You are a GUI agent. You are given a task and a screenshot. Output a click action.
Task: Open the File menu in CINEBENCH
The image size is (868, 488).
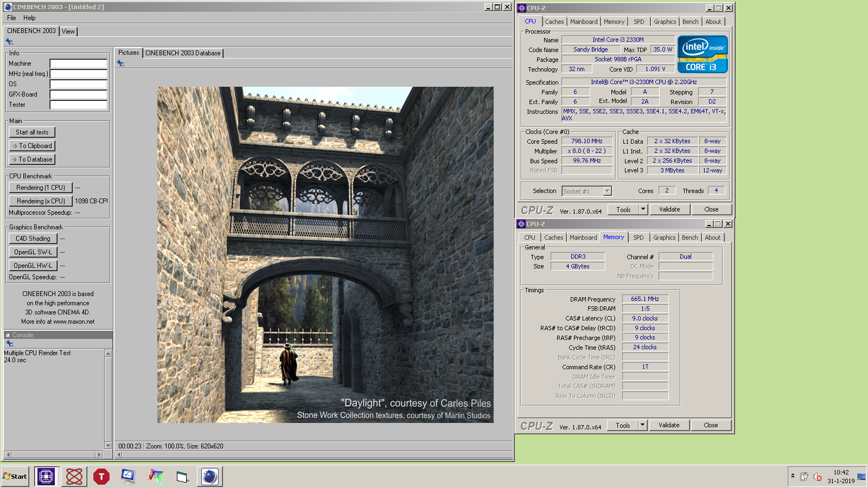point(11,18)
